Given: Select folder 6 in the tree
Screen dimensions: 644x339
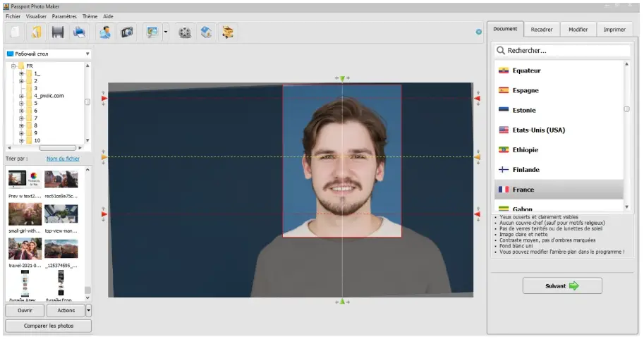Looking at the screenshot, I should [x=36, y=111].
